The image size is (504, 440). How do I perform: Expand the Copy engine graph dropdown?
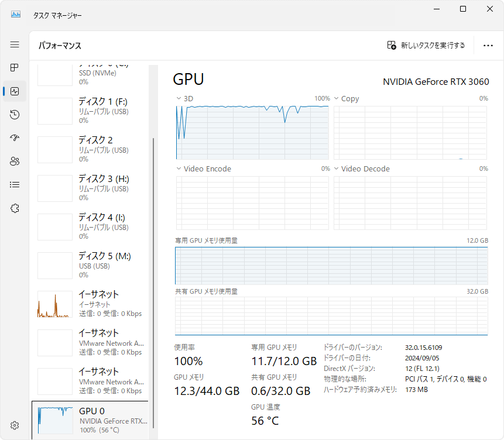(337, 99)
